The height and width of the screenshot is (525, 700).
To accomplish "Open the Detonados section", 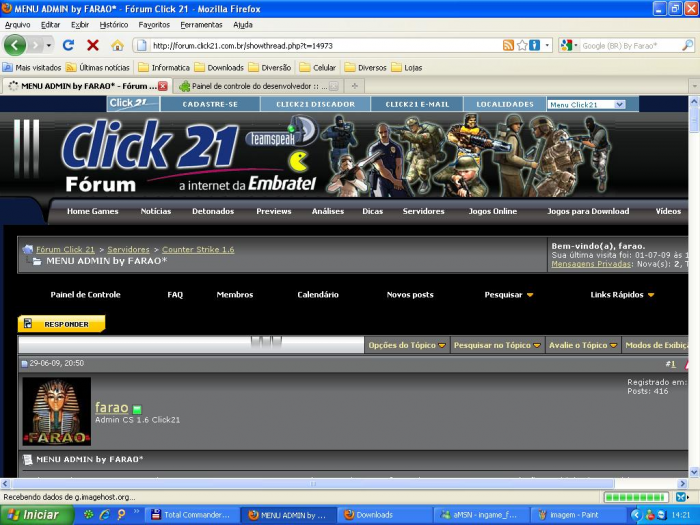I will coord(213,211).
